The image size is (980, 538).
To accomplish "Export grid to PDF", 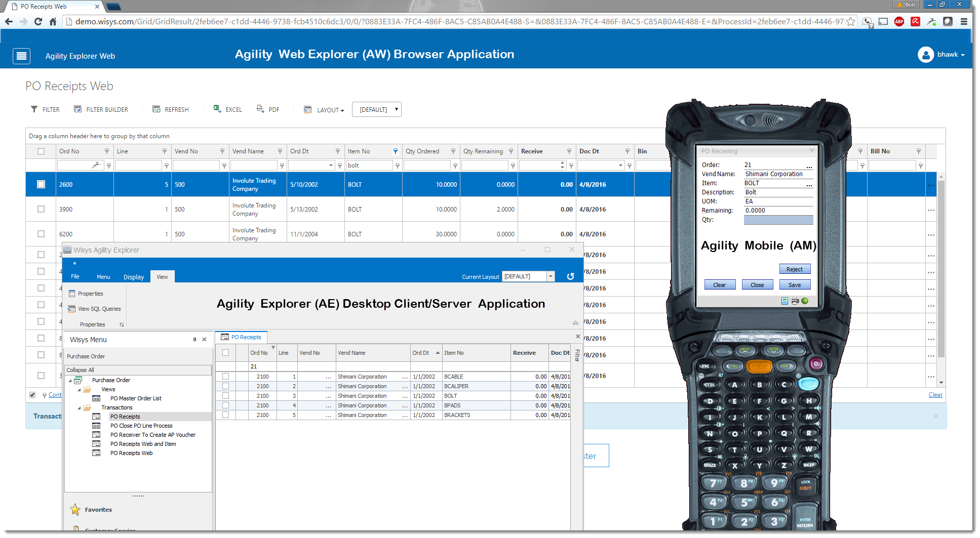I will click(268, 109).
